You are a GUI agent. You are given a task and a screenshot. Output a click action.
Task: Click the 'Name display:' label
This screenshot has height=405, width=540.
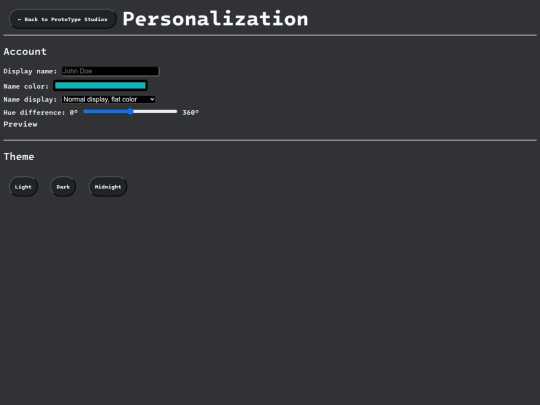point(30,100)
